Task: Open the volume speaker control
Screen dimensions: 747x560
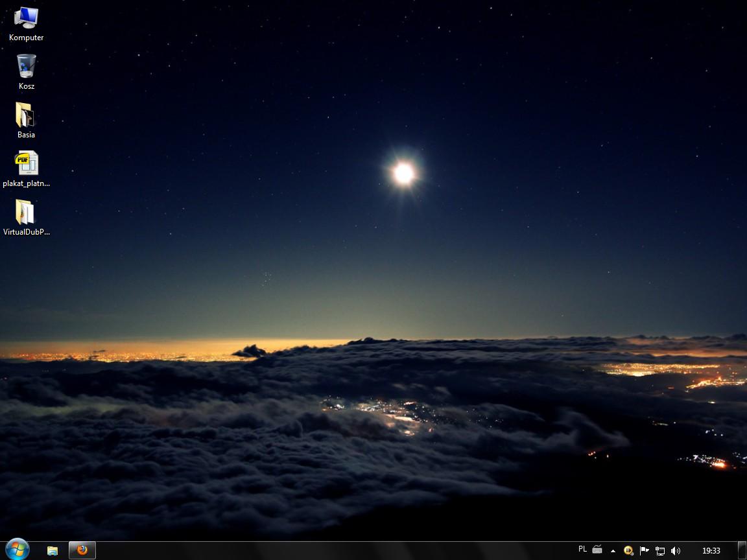Action: [675, 550]
